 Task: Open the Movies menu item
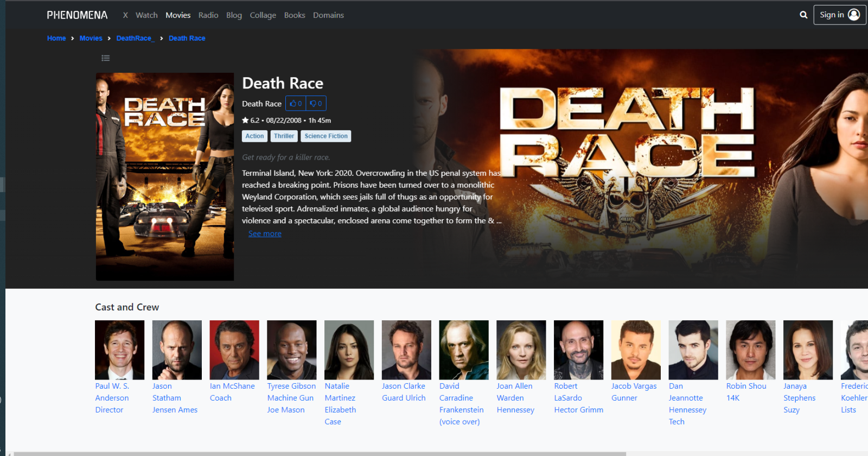[178, 15]
